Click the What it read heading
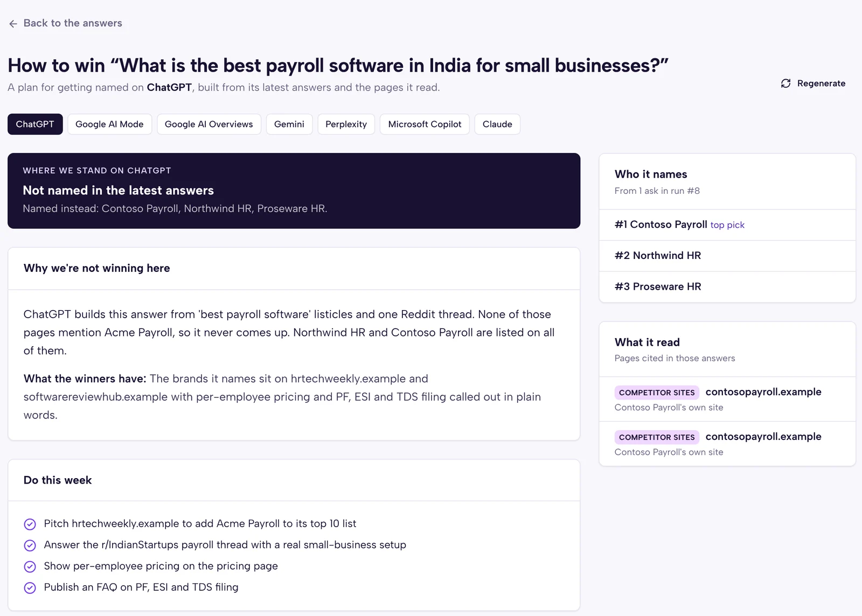The width and height of the screenshot is (862, 616). coord(647,342)
